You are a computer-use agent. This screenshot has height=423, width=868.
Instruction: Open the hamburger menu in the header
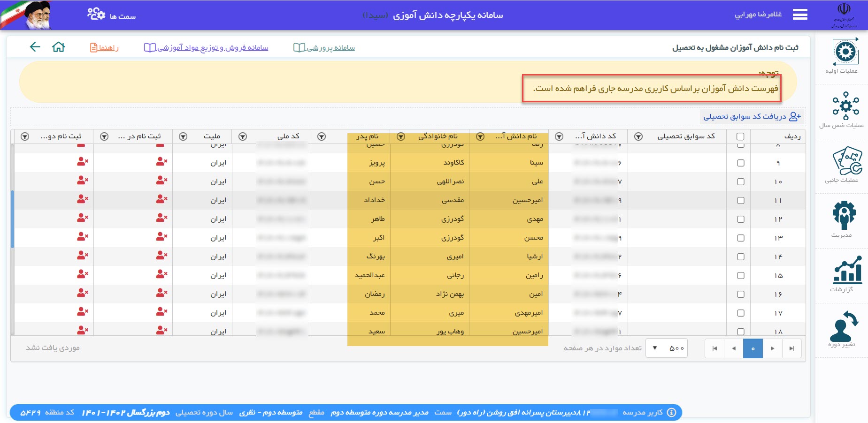800,15
